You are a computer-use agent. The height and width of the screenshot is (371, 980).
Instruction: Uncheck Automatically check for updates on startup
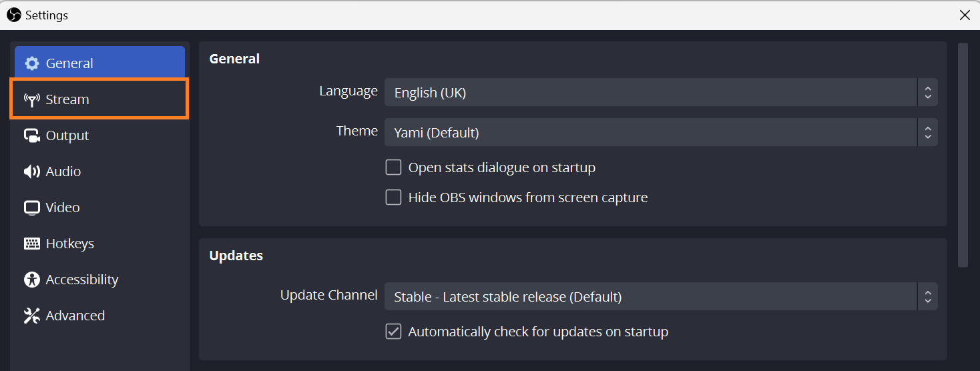pos(393,332)
